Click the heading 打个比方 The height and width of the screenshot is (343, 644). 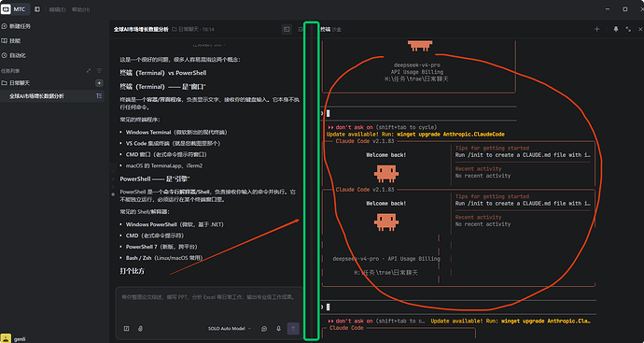(x=132, y=271)
